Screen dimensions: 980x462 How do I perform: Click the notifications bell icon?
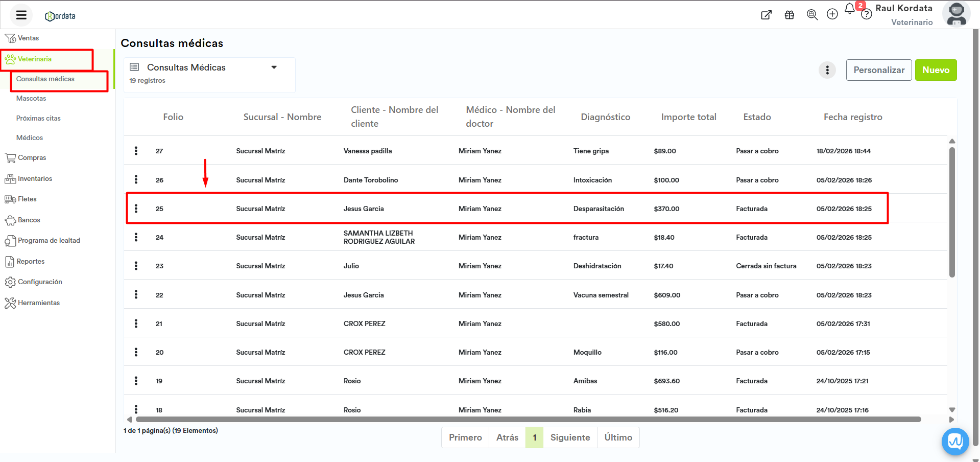(x=849, y=9)
